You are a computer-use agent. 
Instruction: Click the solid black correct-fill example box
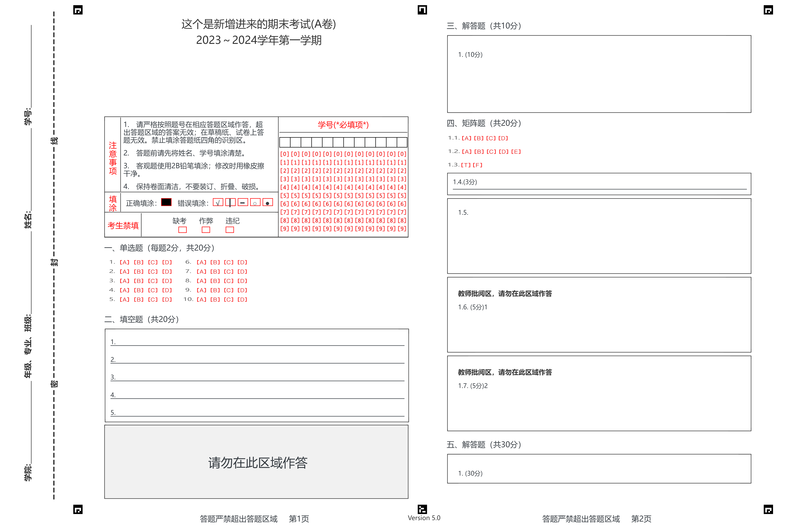click(166, 202)
